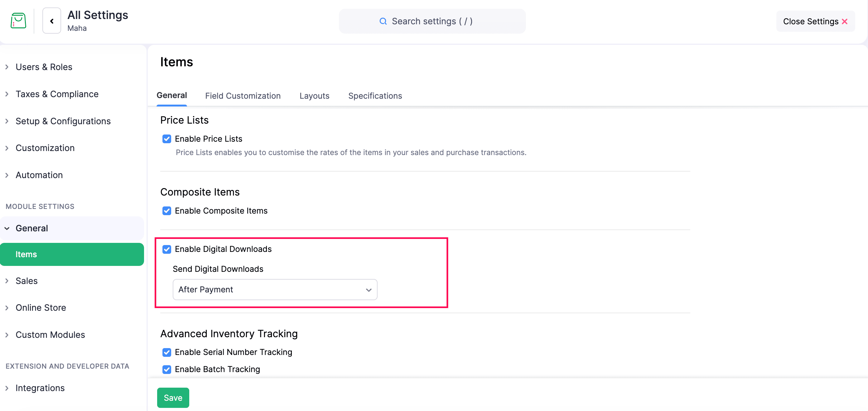Uncheck Enable Batch Tracking
The image size is (868, 411).
(166, 369)
